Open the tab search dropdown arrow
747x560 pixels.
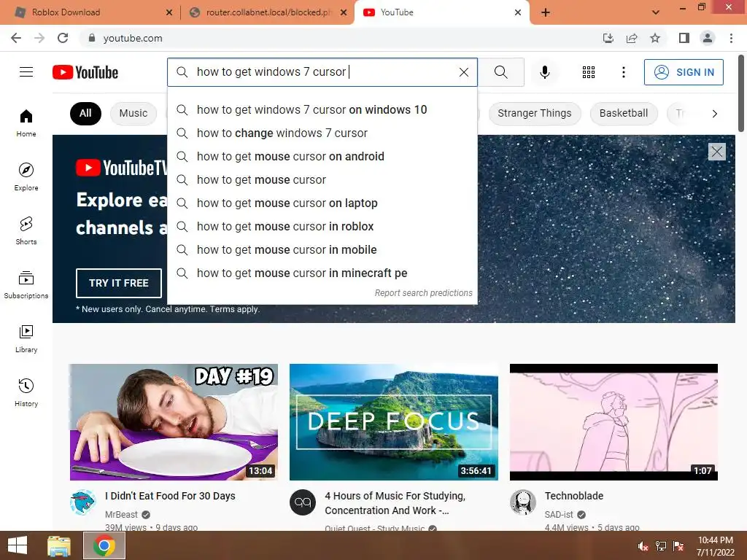(656, 12)
